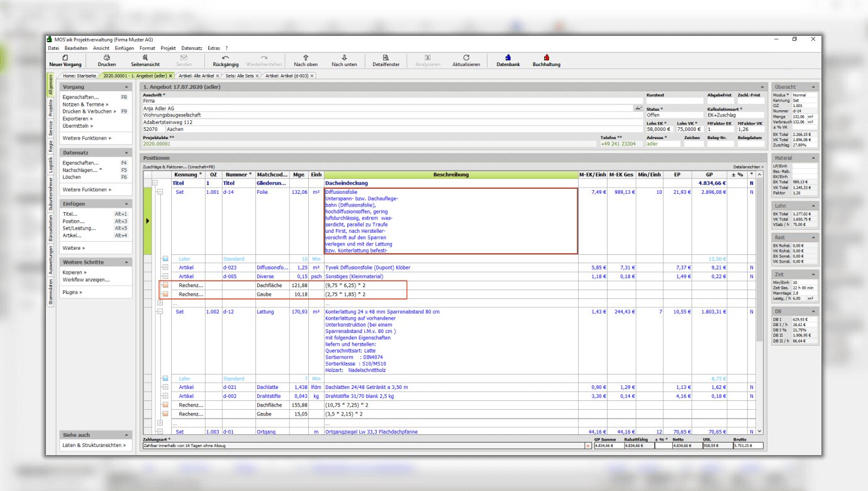Image resolution: width=868 pixels, height=491 pixels.
Task: Open the Projekt menu
Action: 168,48
